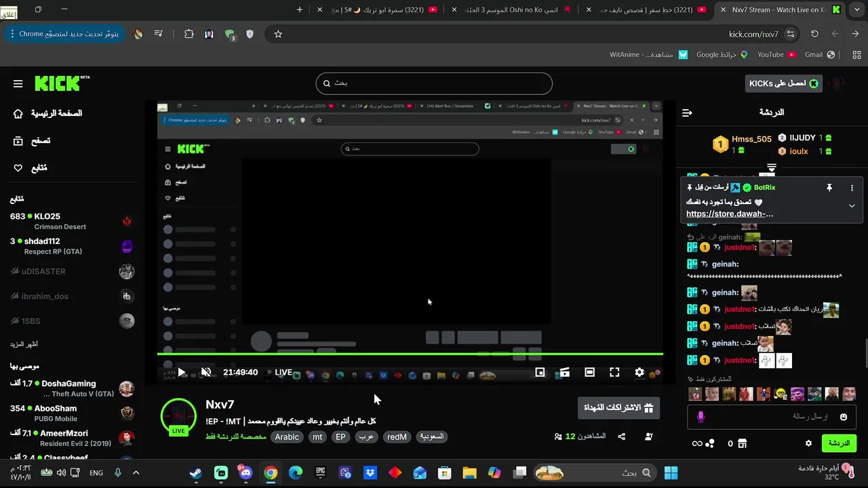This screenshot has width=868, height=488.
Task: Enter fullscreen on the video player
Action: [x=614, y=372]
